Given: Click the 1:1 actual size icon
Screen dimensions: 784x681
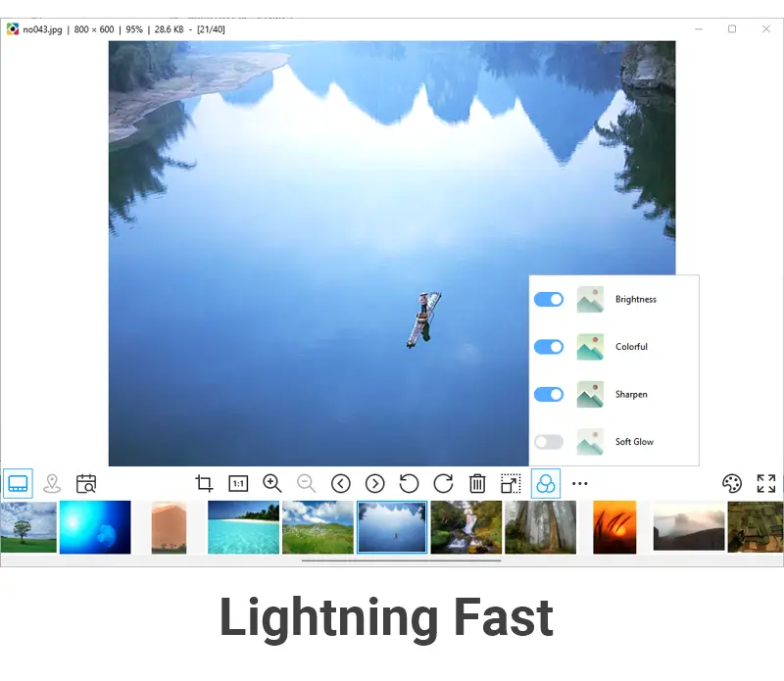Looking at the screenshot, I should coord(238,483).
